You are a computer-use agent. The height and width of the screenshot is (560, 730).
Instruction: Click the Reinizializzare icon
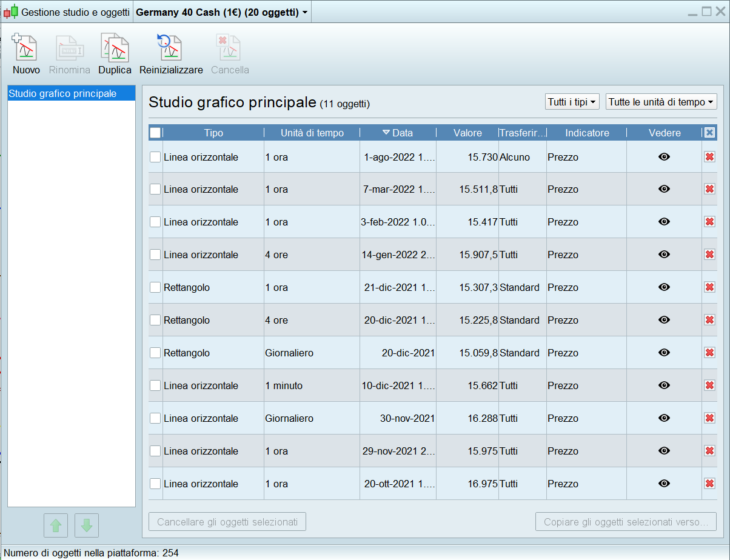[x=170, y=48]
